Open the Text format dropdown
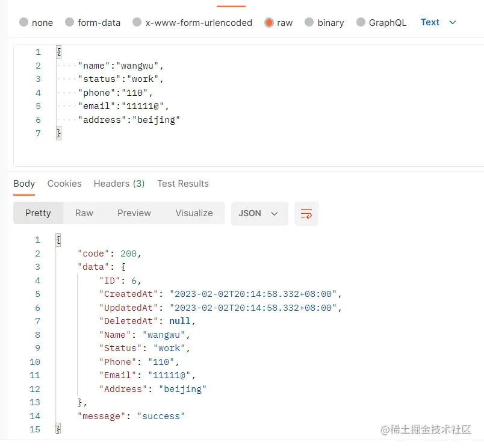This screenshot has width=484, height=448. click(x=438, y=22)
